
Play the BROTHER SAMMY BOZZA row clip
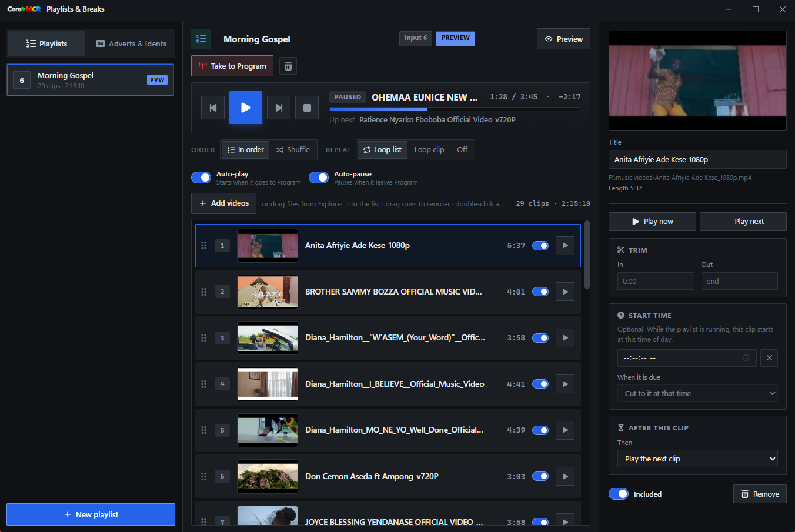pos(565,292)
